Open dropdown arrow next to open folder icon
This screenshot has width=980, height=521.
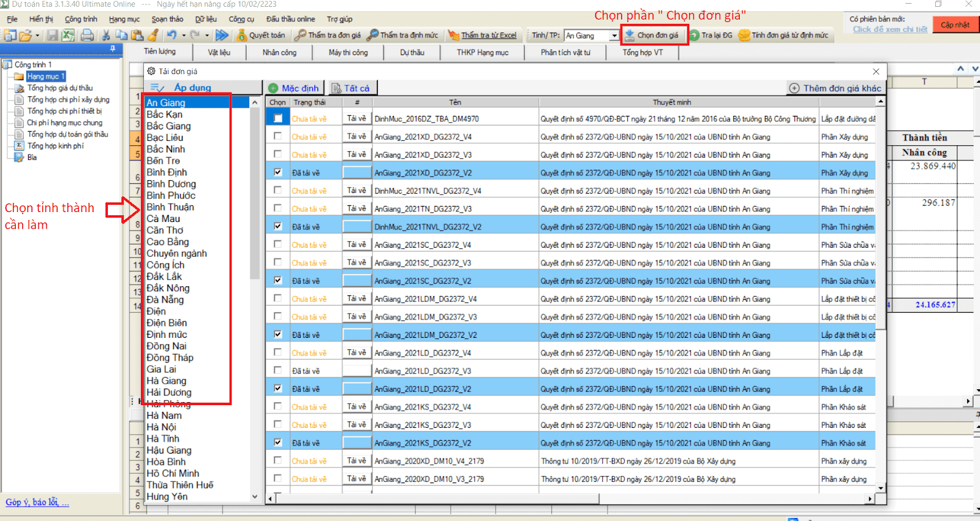[x=37, y=36]
